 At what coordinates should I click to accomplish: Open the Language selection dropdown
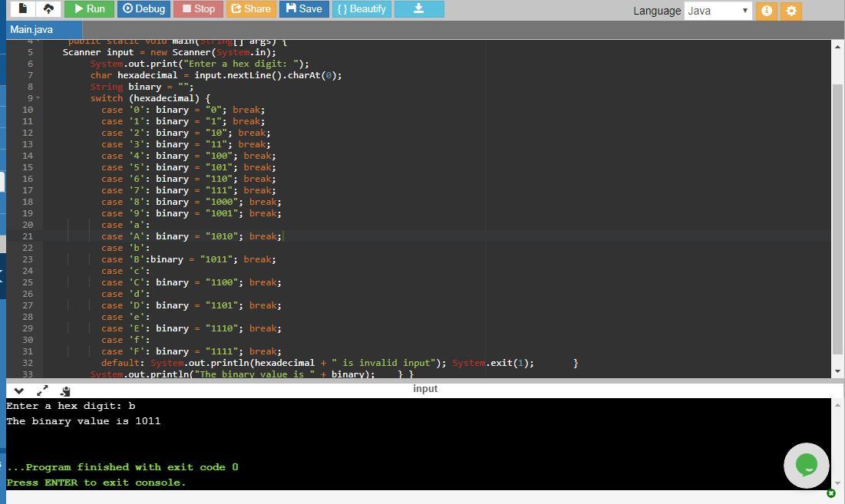[717, 10]
